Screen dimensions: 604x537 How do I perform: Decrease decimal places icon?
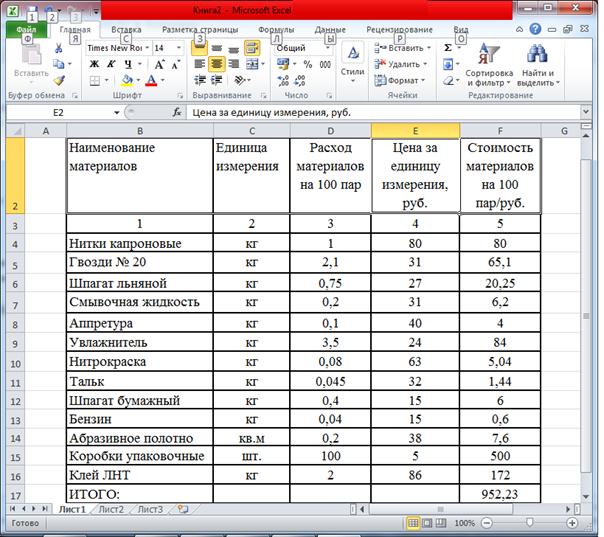point(300,81)
